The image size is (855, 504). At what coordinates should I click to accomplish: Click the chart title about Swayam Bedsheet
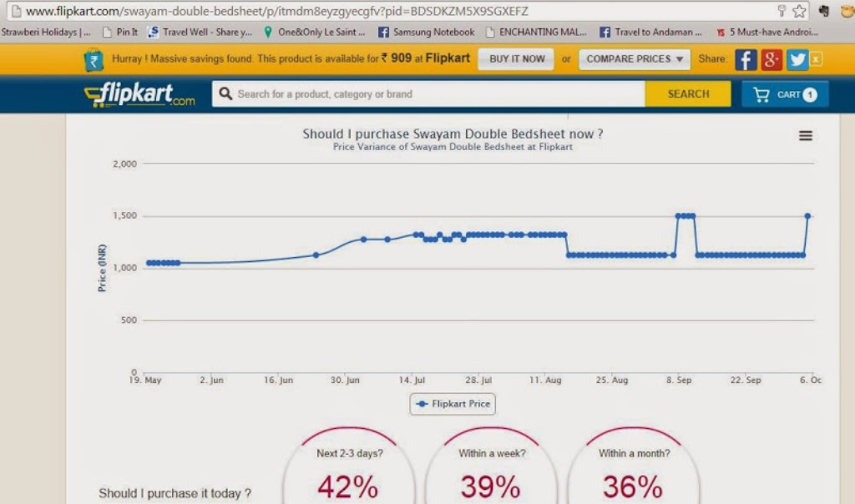[453, 134]
